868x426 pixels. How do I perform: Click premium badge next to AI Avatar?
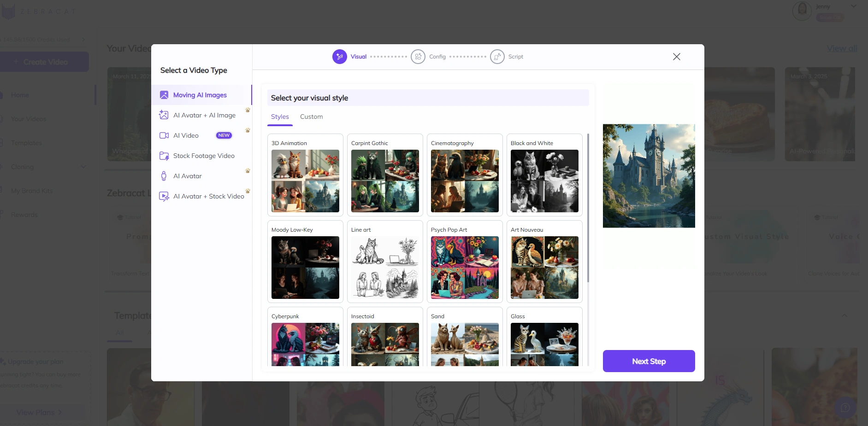[248, 171]
